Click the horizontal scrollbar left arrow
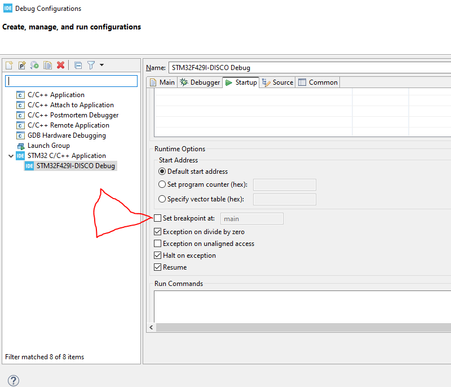The height and width of the screenshot is (387, 451). 151,327
